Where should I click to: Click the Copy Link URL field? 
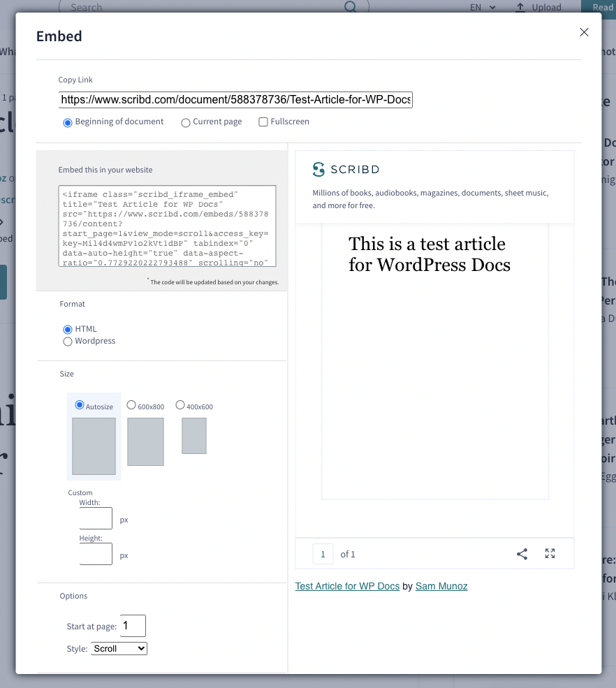pyautogui.click(x=236, y=99)
